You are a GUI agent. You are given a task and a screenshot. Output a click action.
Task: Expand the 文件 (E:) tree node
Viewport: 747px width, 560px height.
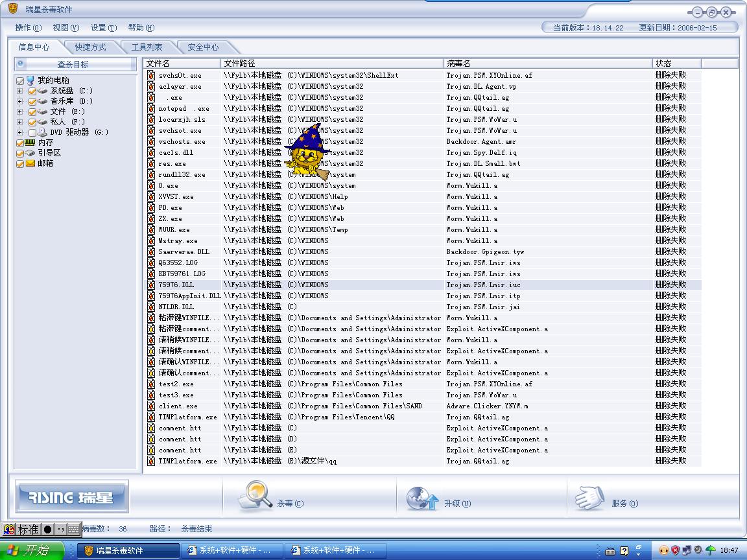[x=19, y=112]
